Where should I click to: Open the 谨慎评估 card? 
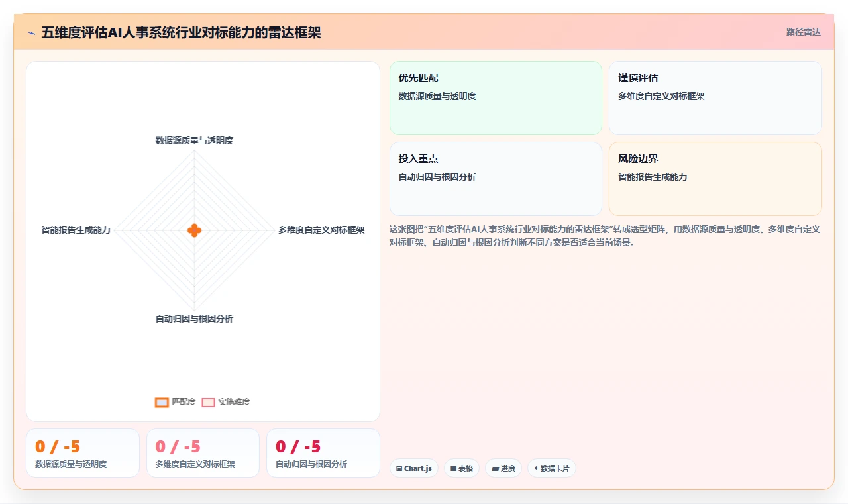715,98
